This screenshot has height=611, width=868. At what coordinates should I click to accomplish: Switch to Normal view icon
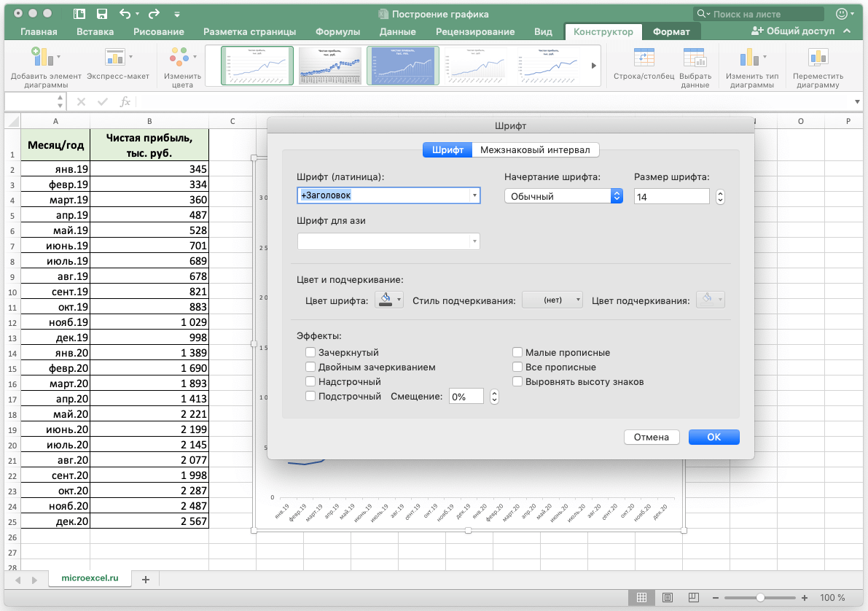641,598
